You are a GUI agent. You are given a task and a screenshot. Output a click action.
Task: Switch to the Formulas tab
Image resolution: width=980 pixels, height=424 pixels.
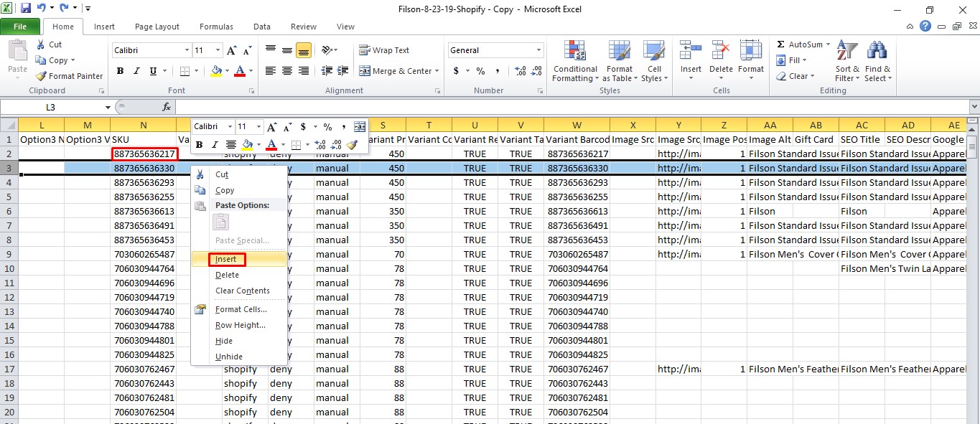coord(216,27)
